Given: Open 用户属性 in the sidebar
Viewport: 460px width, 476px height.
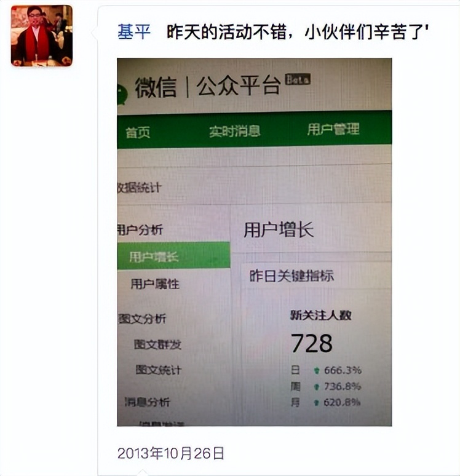Looking at the screenshot, I should click(155, 284).
